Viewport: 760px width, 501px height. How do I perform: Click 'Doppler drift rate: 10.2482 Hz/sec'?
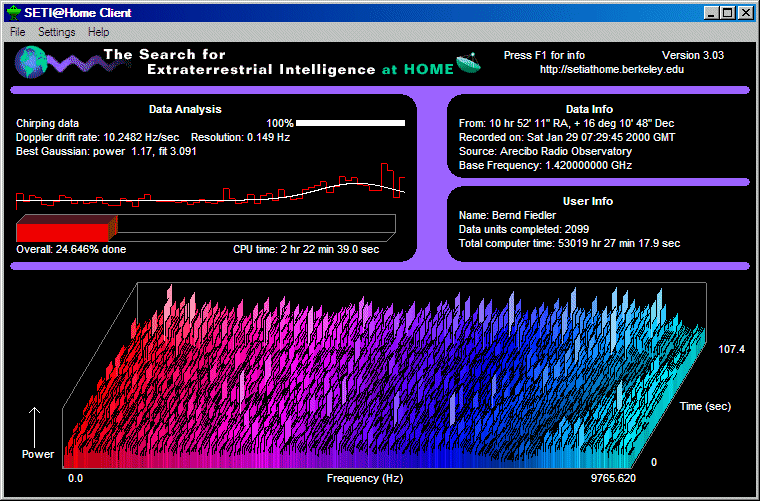click(97, 137)
